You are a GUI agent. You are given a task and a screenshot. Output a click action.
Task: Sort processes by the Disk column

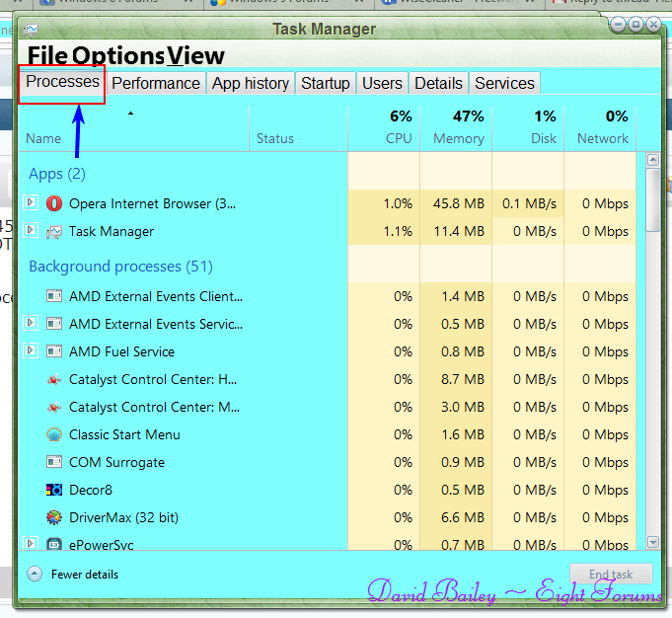528,128
